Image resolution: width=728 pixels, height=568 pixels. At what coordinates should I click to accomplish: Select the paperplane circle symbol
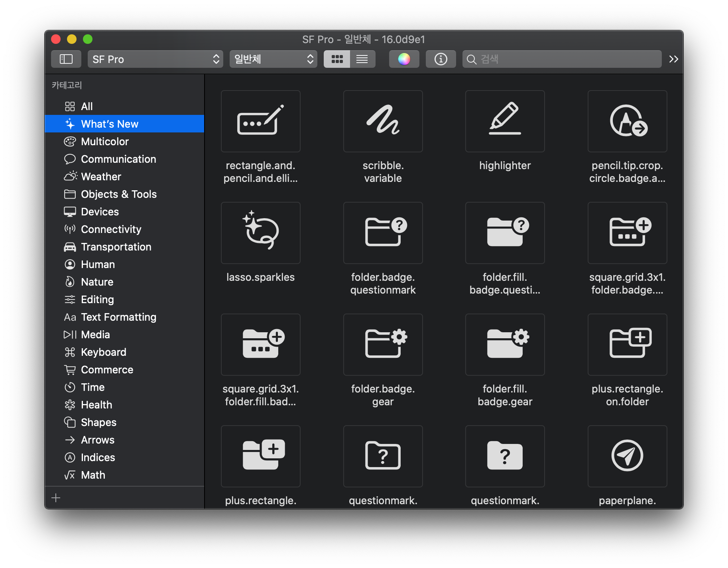pyautogui.click(x=628, y=456)
